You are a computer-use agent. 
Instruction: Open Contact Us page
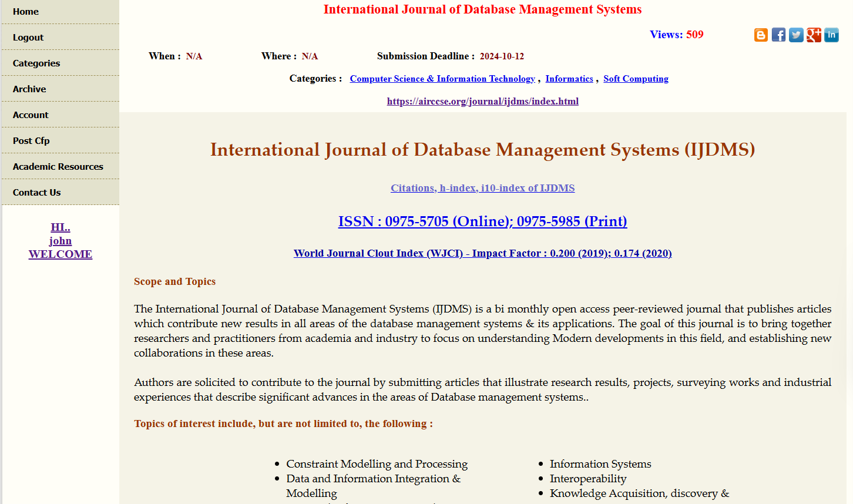pyautogui.click(x=60, y=193)
